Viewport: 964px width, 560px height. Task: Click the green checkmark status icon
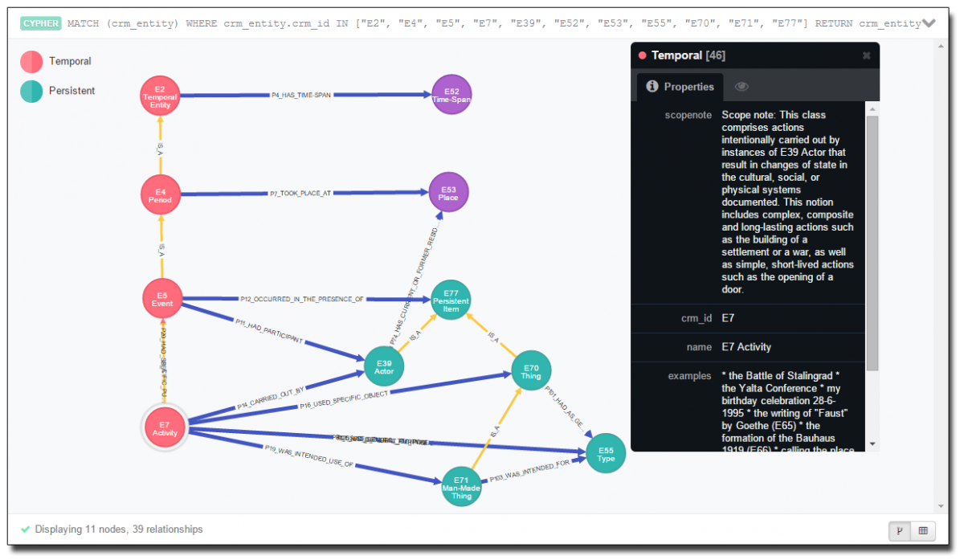[25, 529]
